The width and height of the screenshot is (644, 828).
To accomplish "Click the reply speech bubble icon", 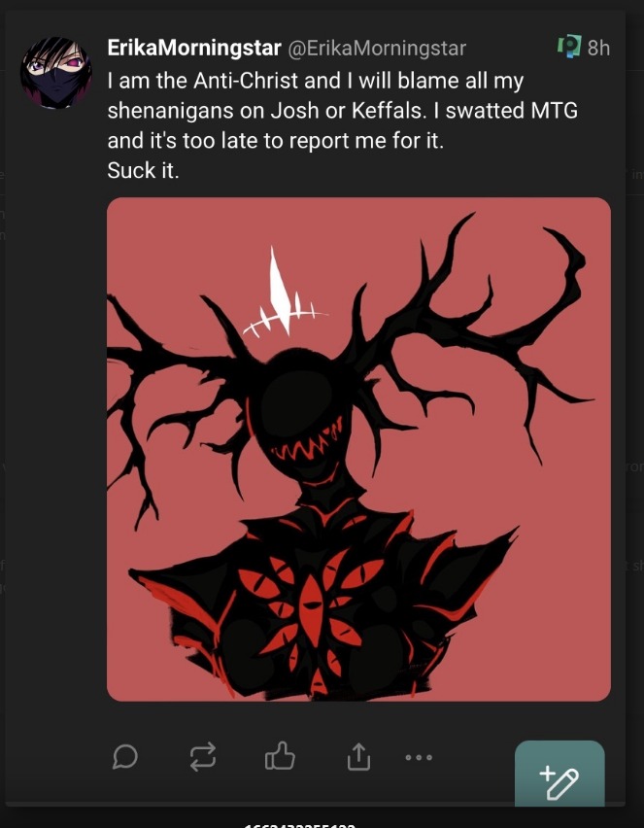I will (x=125, y=757).
